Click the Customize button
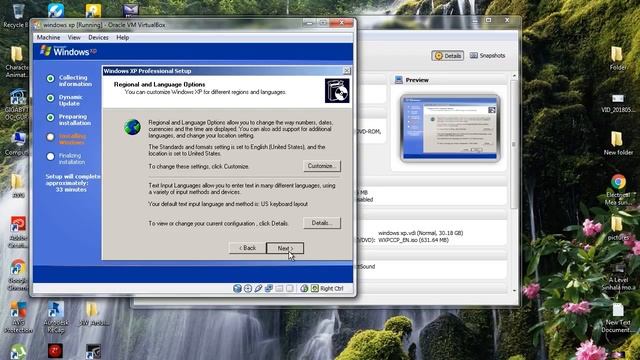Screen dimensions: 640x360 [x=322, y=166]
